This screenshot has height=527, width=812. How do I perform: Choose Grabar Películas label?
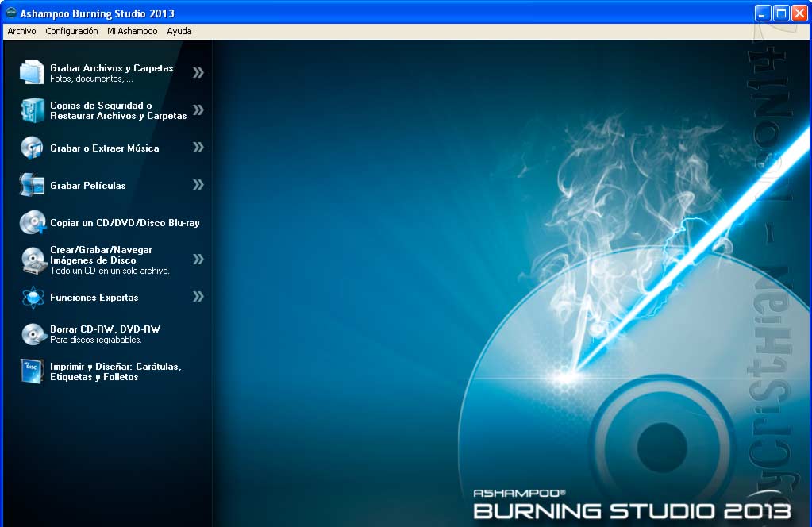(x=88, y=186)
